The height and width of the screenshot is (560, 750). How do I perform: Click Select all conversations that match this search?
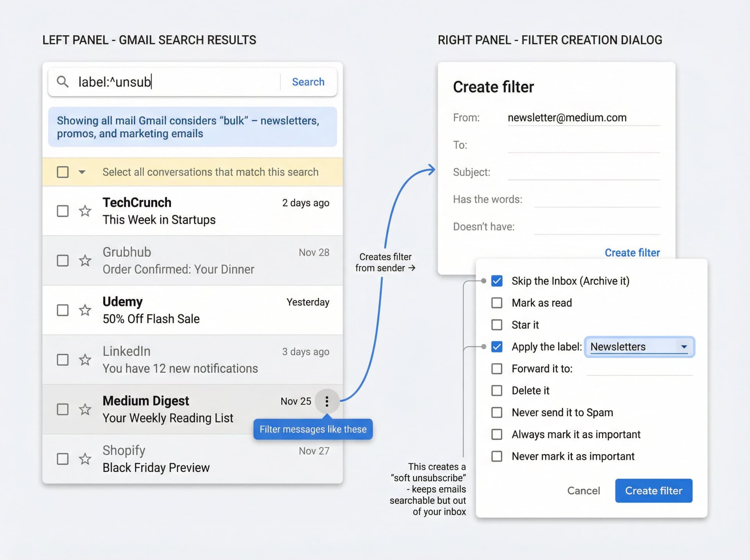coord(211,172)
